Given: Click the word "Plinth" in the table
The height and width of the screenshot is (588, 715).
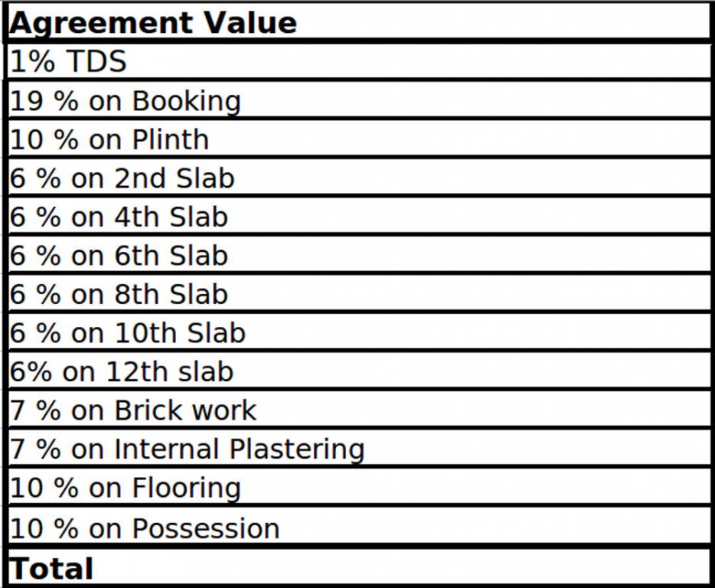Looking at the screenshot, I should [170, 140].
